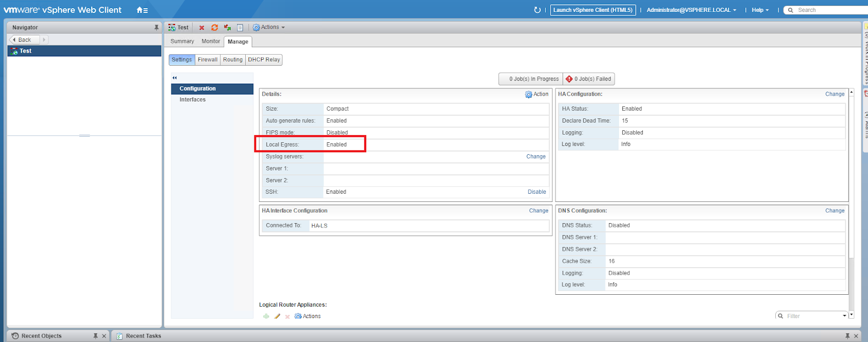Click the notepad icon in Test toolbar

[240, 28]
